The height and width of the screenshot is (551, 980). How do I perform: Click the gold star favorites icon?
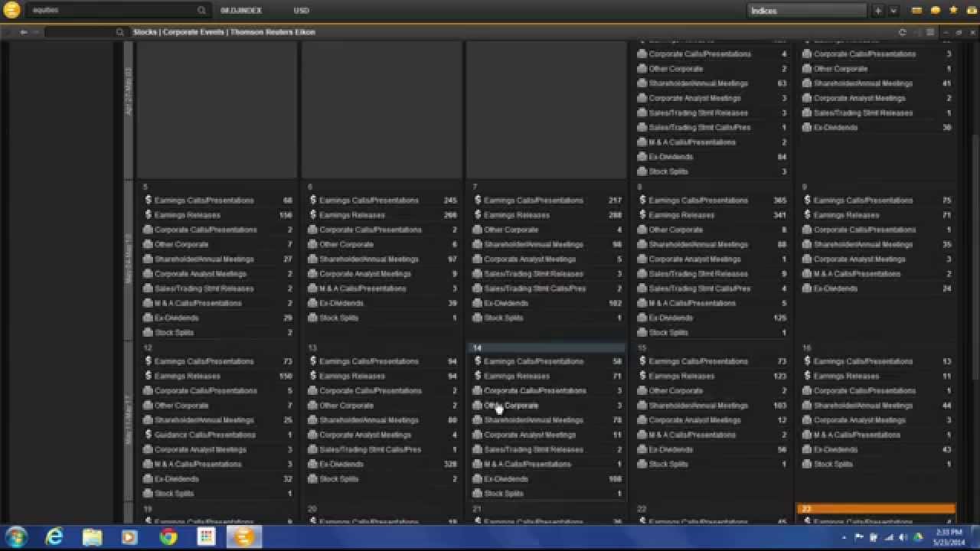tap(953, 11)
